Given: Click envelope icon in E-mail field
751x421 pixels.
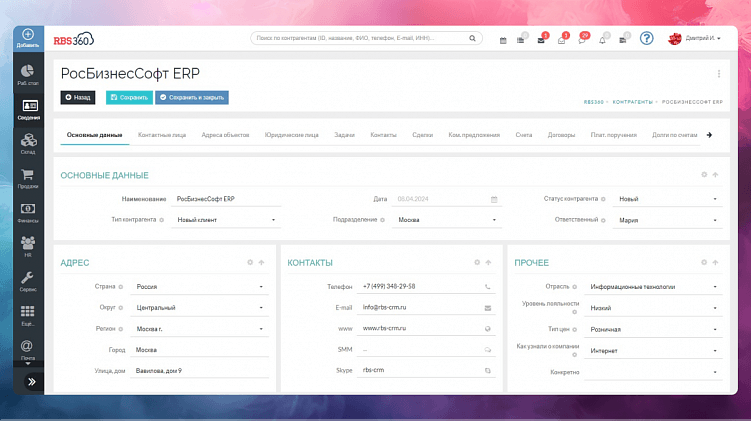Looking at the screenshot, I should pyautogui.click(x=488, y=308).
